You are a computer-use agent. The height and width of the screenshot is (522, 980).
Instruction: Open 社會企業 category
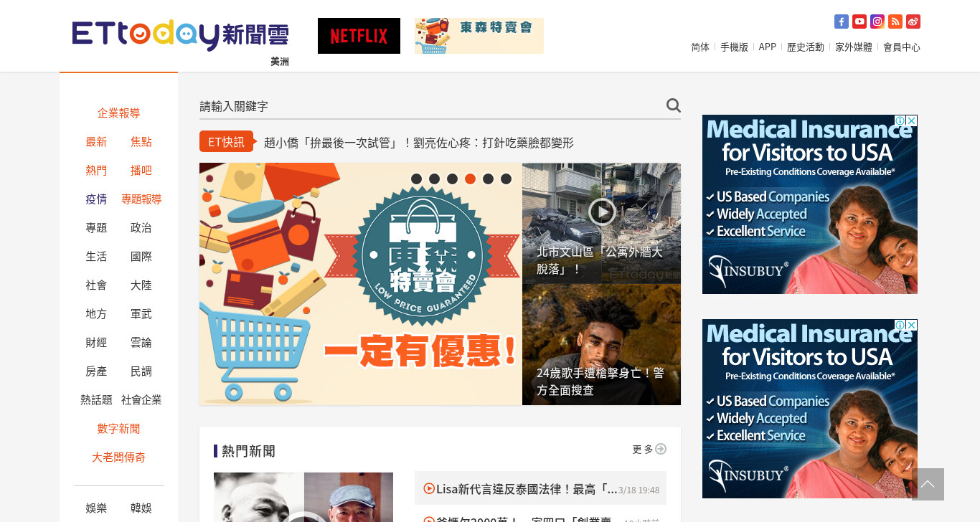point(141,400)
